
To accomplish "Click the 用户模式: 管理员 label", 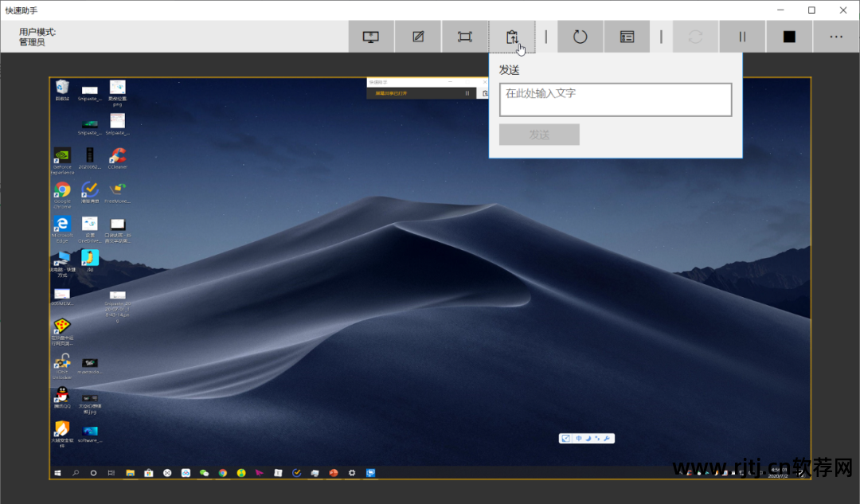I will [37, 37].
